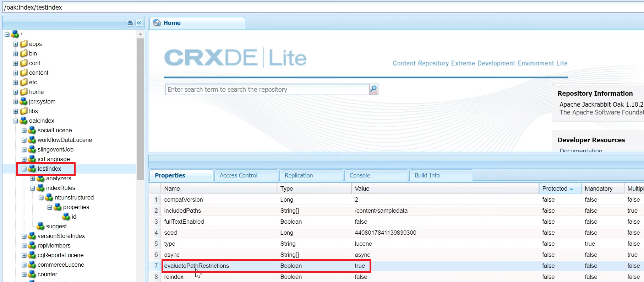Collapse the properties node under nt:unstructured
Screen dimensions: 644x282
(50, 207)
